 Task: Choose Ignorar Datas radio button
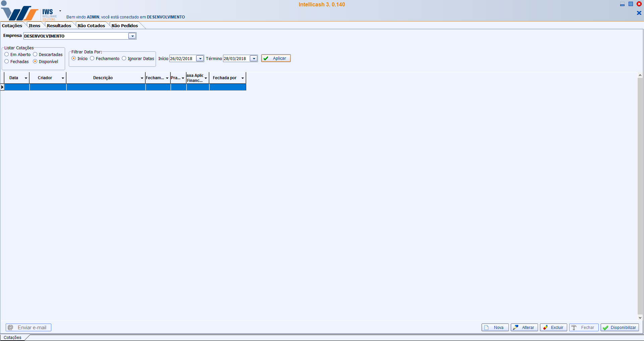pos(124,58)
